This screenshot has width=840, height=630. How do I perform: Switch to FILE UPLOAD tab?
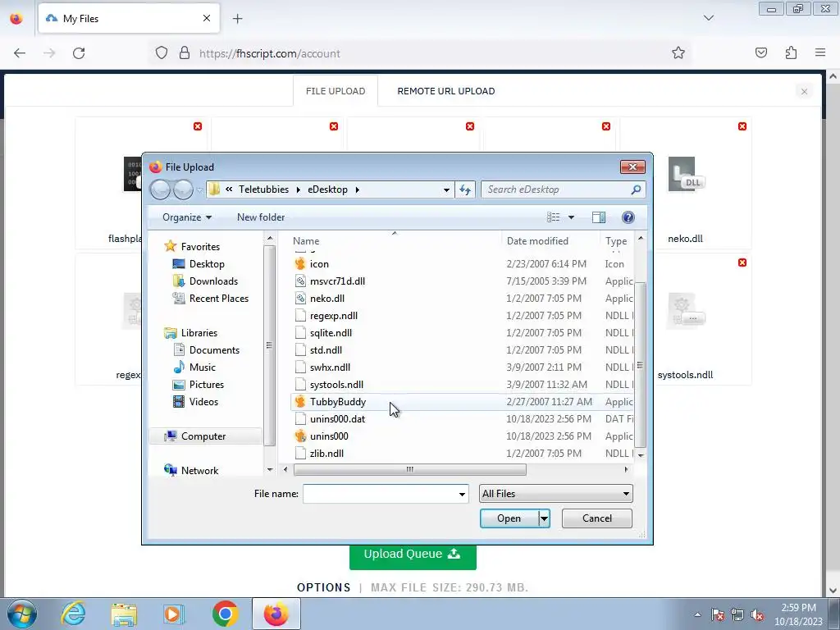[x=336, y=91]
